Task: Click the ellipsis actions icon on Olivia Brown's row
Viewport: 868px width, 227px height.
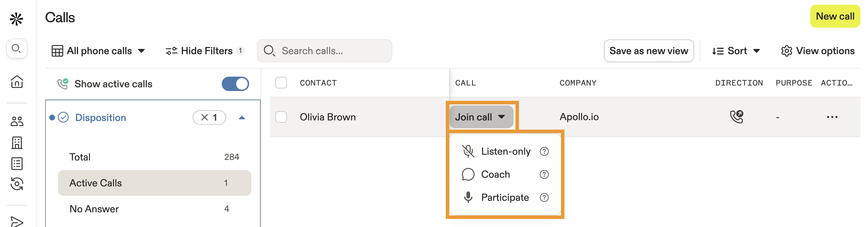Action: 832,117
